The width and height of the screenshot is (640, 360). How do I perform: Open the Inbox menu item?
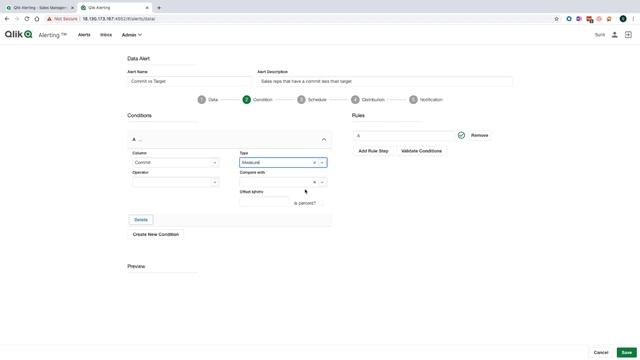106,35
